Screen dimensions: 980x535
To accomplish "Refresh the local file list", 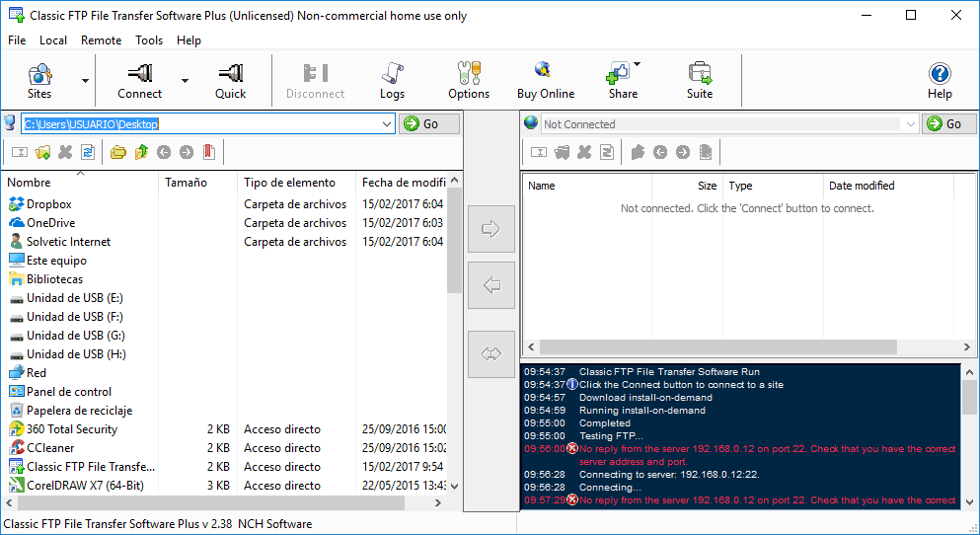I will pos(88,152).
